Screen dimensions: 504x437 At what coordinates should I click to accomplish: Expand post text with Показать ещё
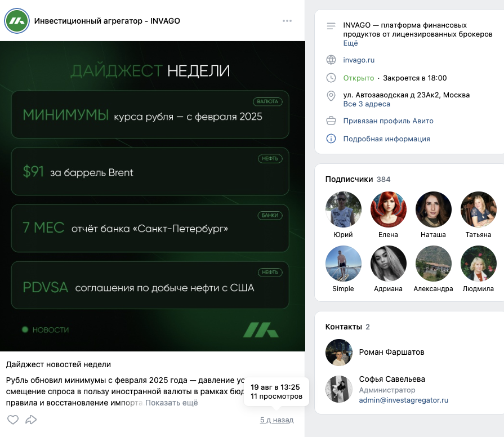(x=171, y=403)
